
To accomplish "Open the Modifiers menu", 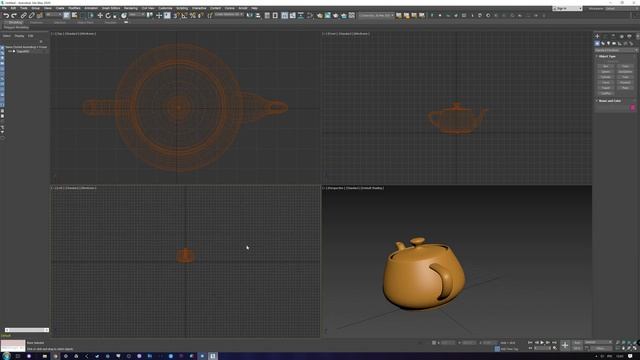I will [x=74, y=8].
